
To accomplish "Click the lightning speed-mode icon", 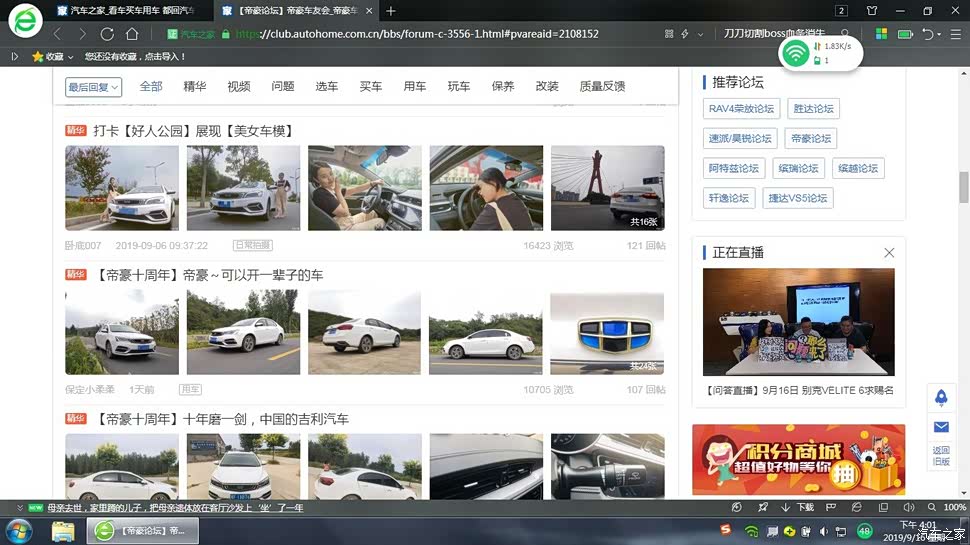I will click(685, 34).
